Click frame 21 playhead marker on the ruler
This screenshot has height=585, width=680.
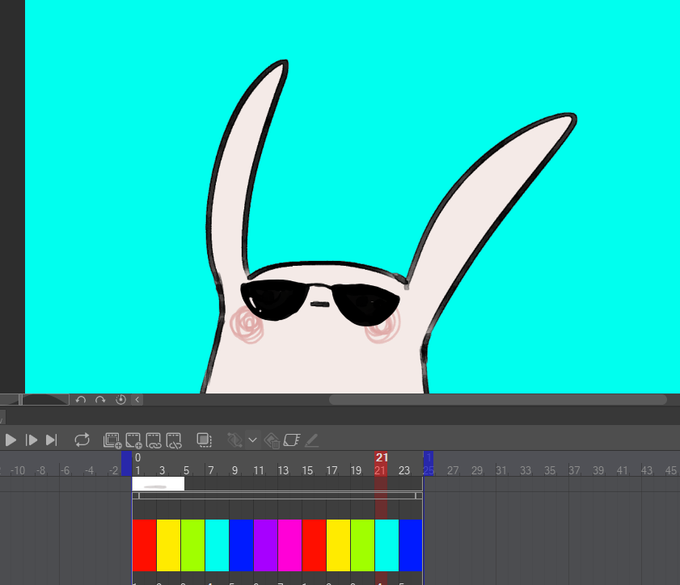tap(380, 458)
